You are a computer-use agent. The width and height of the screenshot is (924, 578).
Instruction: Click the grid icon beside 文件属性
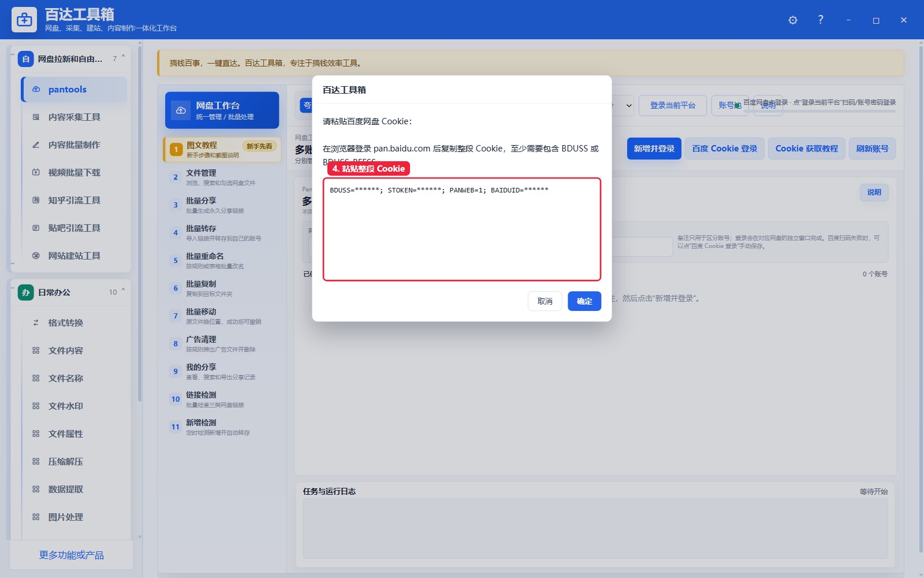[36, 434]
